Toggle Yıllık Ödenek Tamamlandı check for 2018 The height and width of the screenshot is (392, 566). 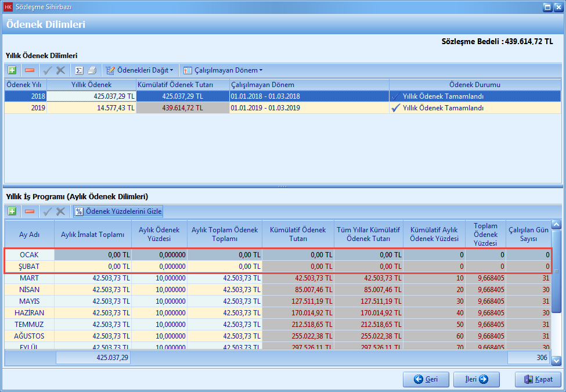[x=396, y=96]
